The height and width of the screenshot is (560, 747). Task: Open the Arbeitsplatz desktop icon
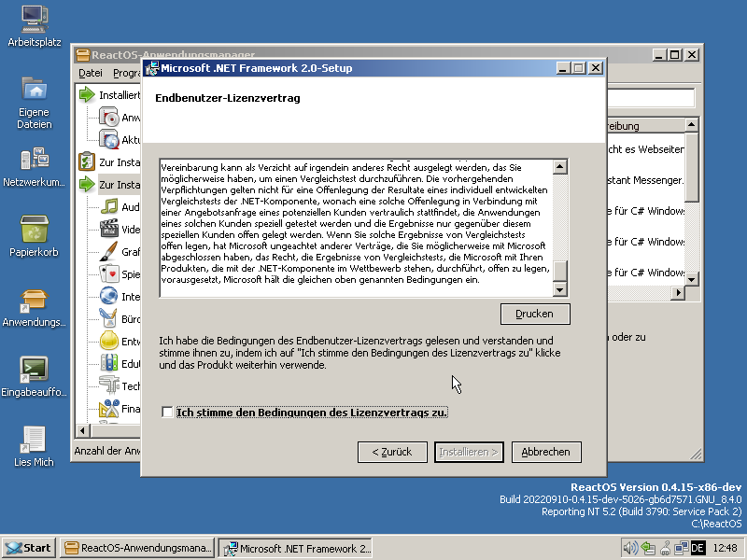tap(35, 19)
